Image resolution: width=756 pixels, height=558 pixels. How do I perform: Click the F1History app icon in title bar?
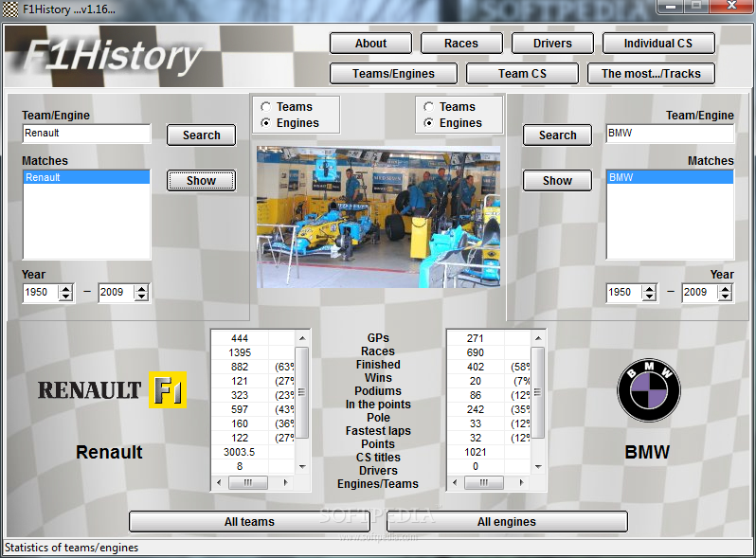10,9
